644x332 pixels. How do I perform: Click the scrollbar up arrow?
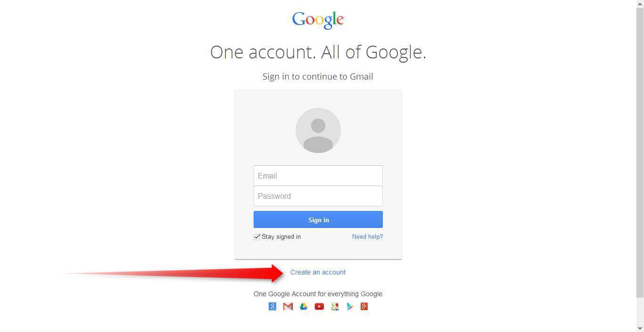click(x=640, y=4)
